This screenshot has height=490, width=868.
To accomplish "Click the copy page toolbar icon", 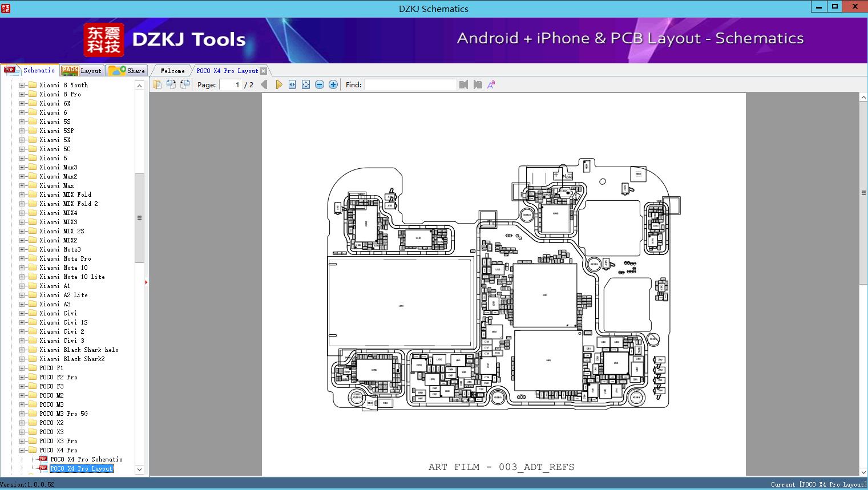I will click(158, 84).
